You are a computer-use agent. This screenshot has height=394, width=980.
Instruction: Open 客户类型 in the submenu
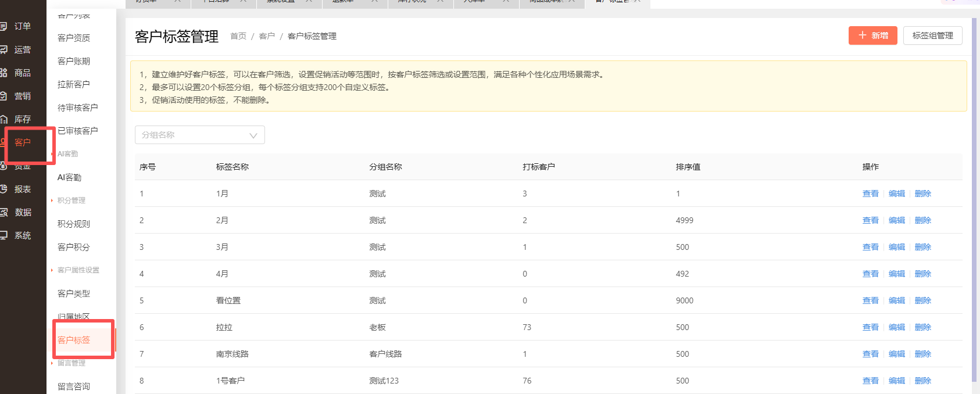74,293
